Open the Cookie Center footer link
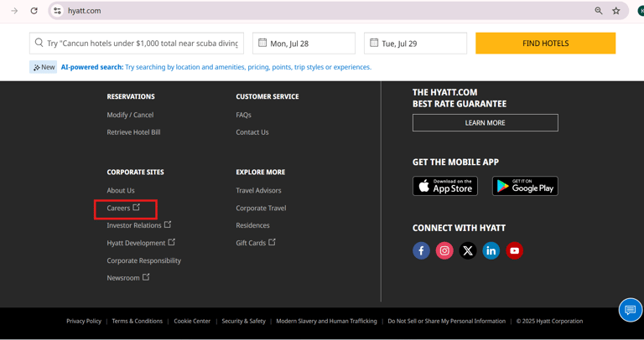644x340 pixels. click(x=192, y=321)
